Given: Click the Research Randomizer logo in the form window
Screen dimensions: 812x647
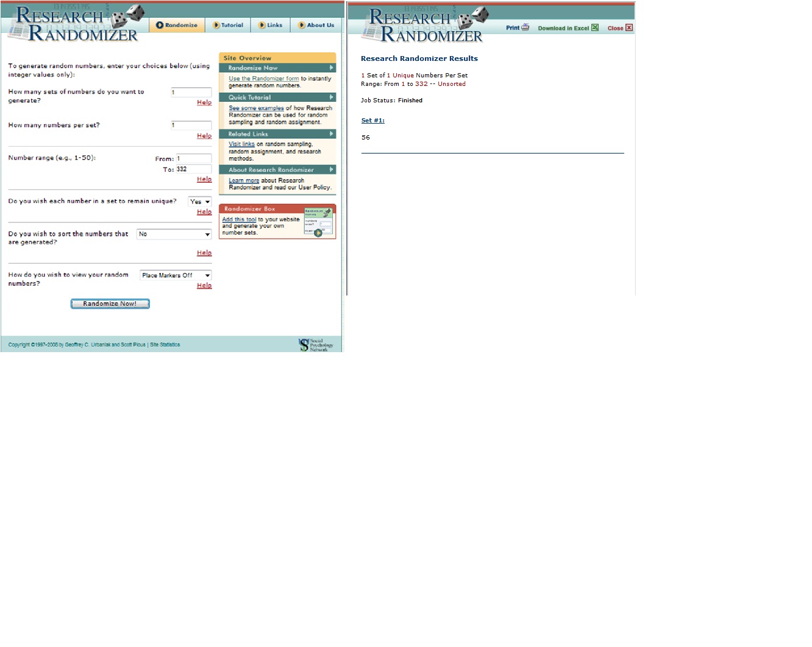Looking at the screenshot, I should [x=76, y=23].
